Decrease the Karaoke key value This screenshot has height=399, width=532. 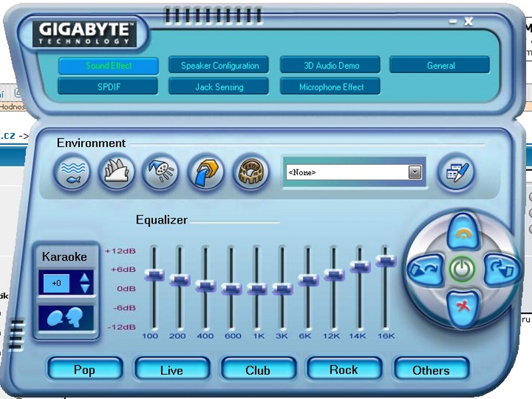[x=84, y=289]
